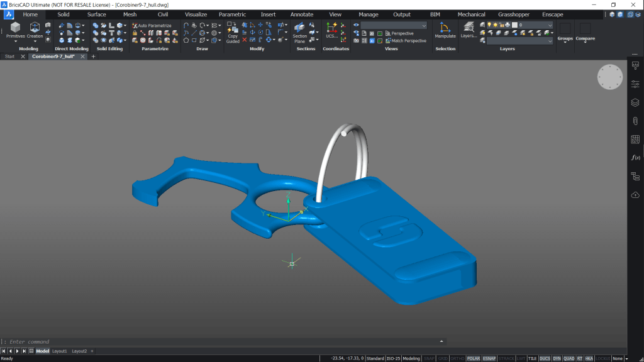The image size is (644, 362).
Task: Expand the Primitives dropdown arrow
Action: [15, 41]
